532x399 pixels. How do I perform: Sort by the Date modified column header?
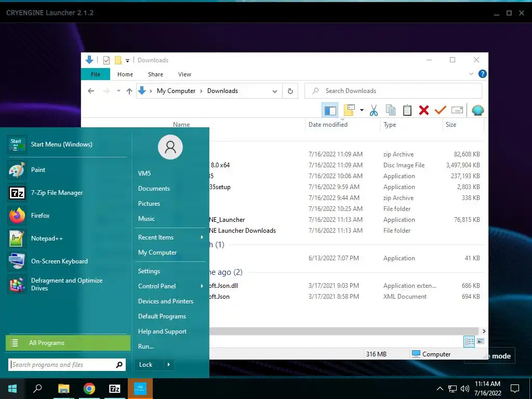click(x=328, y=125)
